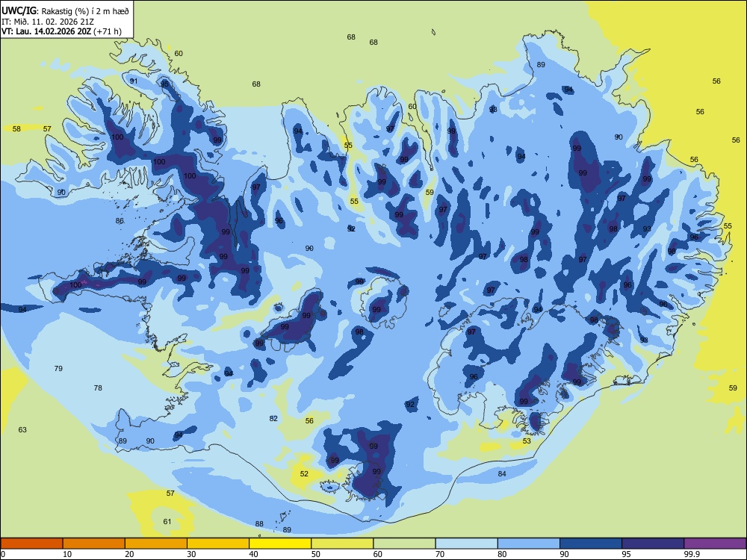Click the value '61' in the yellow patch
The image size is (747, 560).
[x=167, y=522]
